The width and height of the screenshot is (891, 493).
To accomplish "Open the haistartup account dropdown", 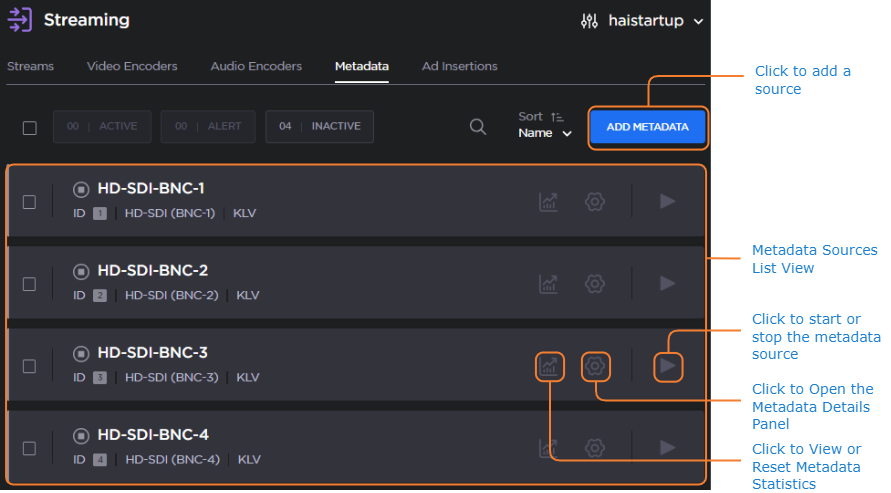I will (642, 21).
